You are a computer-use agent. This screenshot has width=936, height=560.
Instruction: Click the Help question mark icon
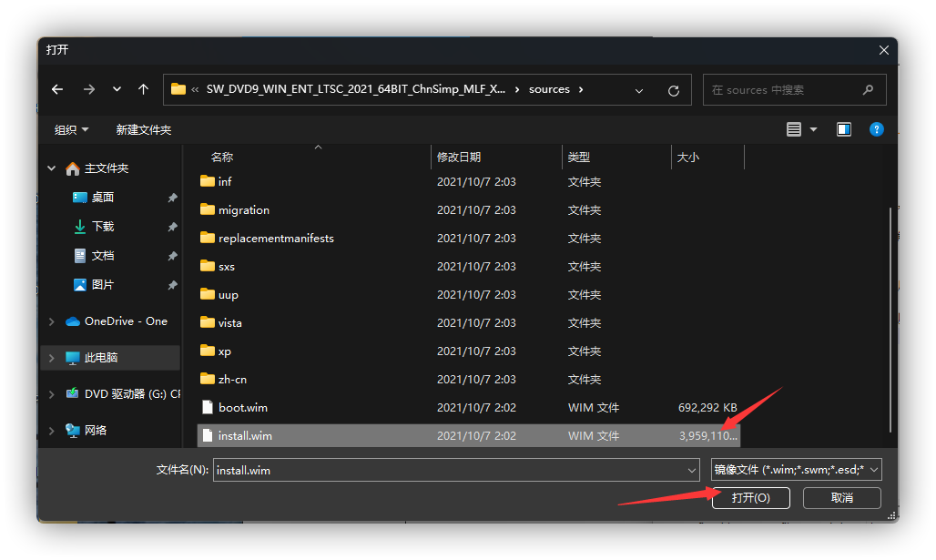(877, 129)
